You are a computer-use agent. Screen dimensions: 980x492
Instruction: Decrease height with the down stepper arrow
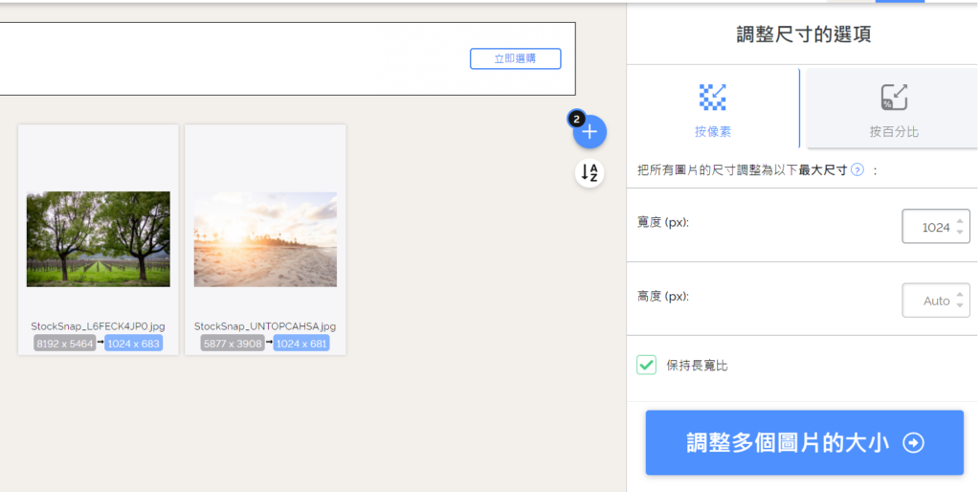click(960, 305)
